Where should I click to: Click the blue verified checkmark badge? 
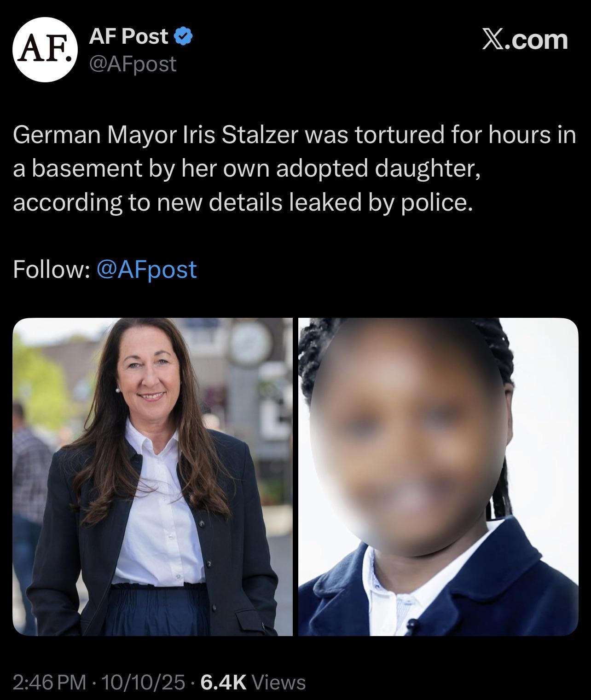(x=184, y=36)
